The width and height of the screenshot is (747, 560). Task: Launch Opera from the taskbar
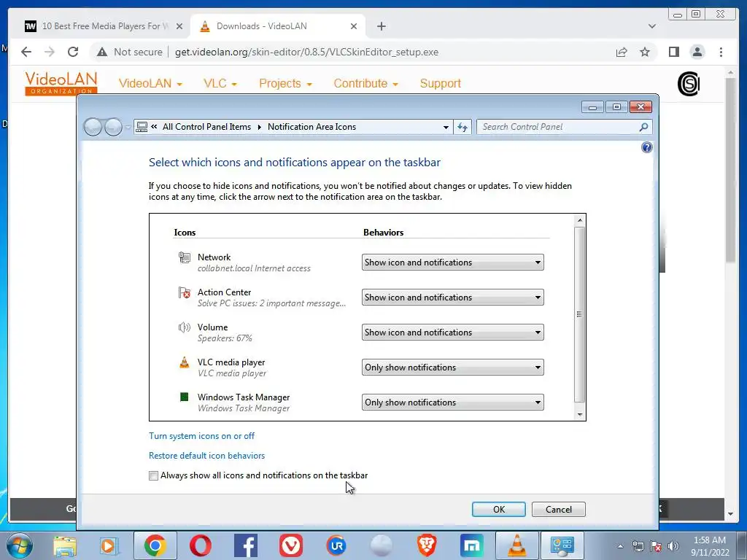pyautogui.click(x=201, y=545)
